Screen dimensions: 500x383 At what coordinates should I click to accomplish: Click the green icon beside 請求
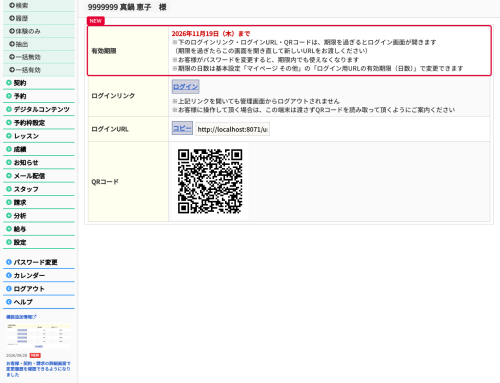click(x=9, y=202)
